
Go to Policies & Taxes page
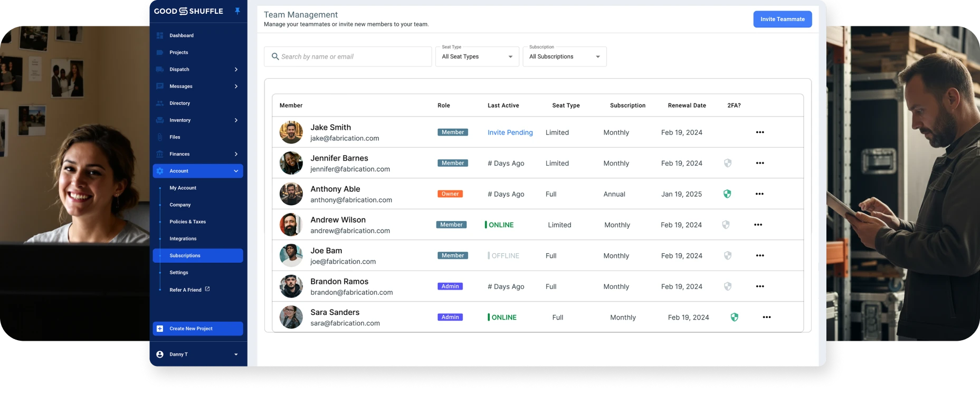(188, 222)
